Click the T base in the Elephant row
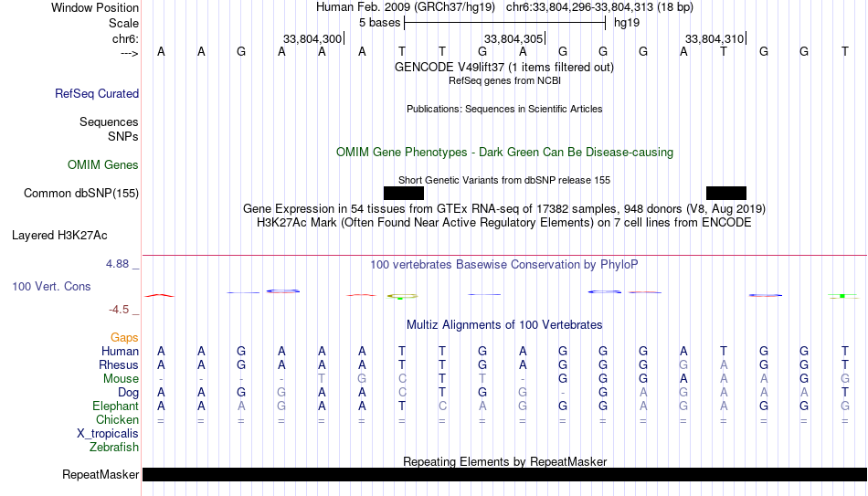Viewport: 868px width, 496px height. point(402,406)
